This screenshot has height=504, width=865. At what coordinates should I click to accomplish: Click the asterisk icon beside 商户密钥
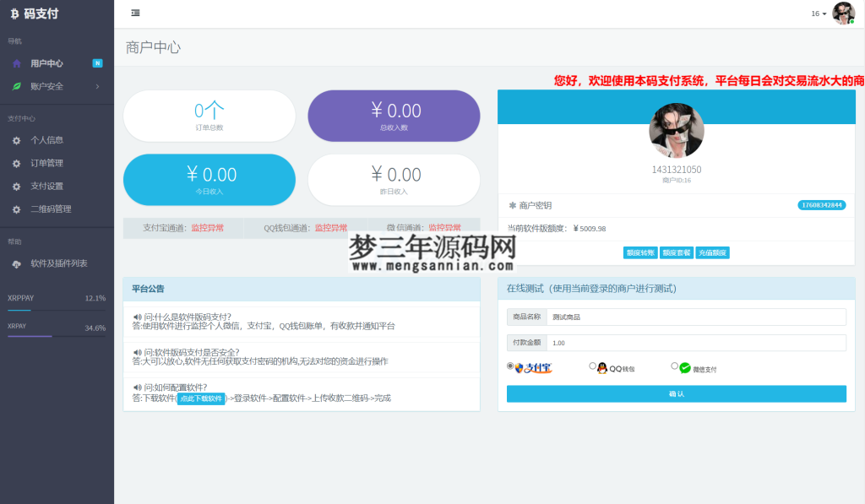click(x=513, y=206)
